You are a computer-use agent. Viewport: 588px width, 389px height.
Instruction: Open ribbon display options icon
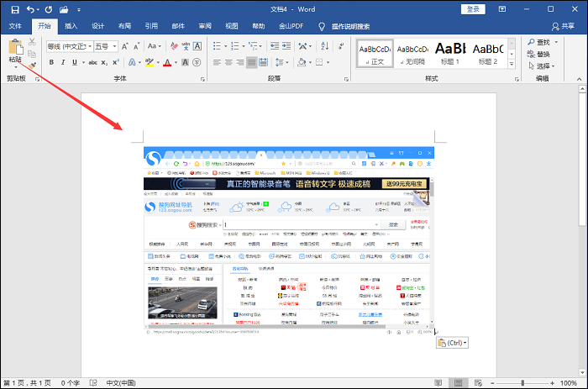click(x=502, y=9)
